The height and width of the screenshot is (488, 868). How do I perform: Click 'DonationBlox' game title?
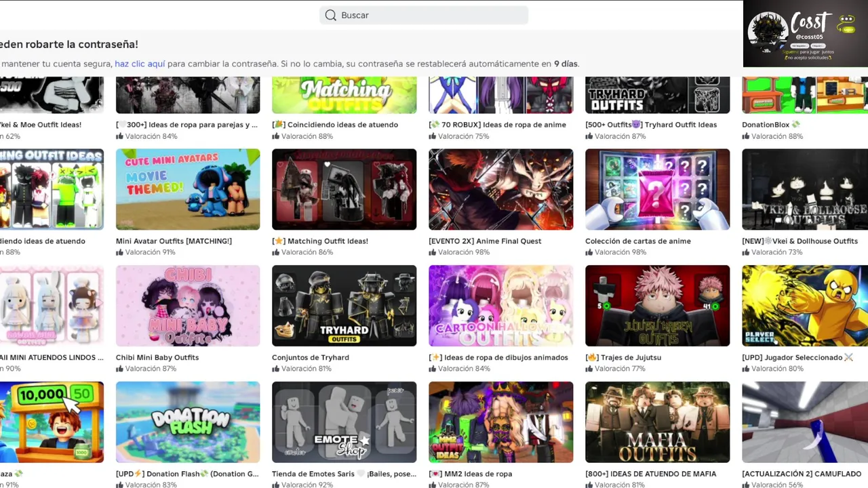tap(771, 125)
